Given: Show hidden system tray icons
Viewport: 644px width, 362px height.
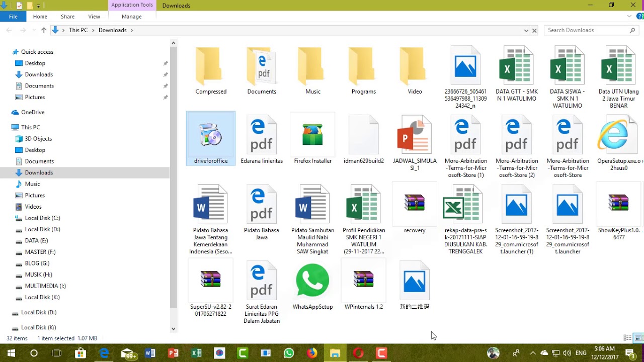Looking at the screenshot, I should pos(533,353).
